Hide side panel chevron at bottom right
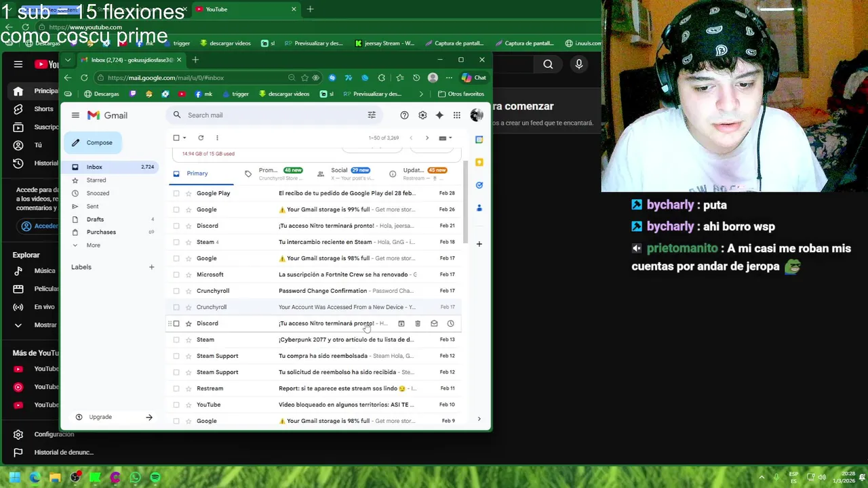This screenshot has height=488, width=868. 479,420
